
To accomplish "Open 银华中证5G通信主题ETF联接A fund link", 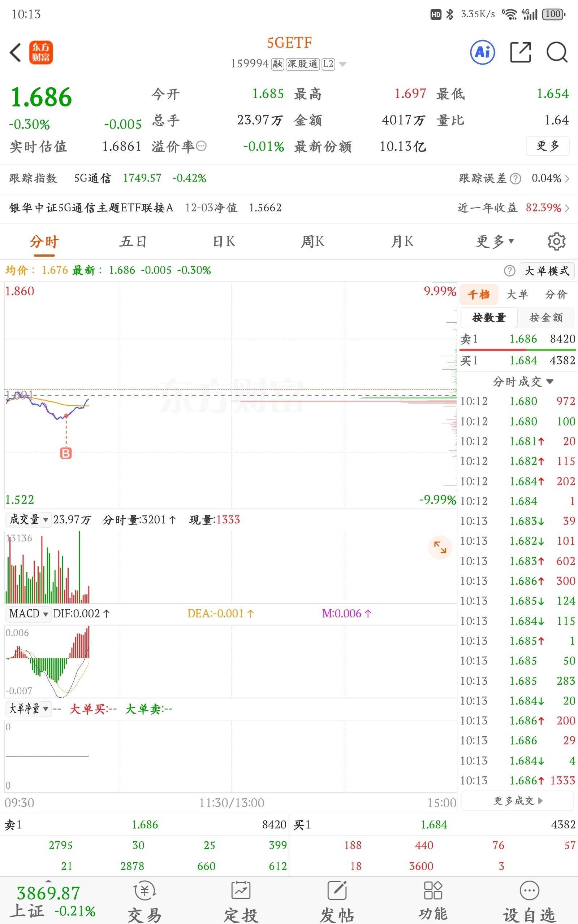I will coord(91,208).
